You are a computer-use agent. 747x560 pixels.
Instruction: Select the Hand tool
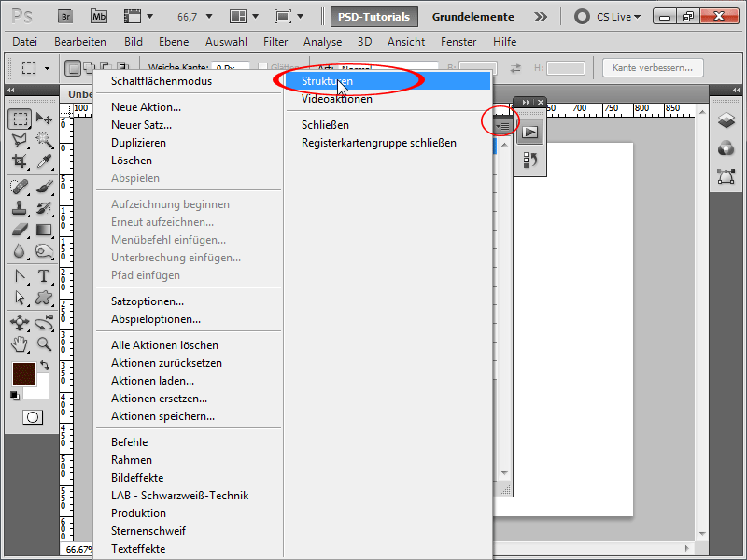pyautogui.click(x=20, y=344)
